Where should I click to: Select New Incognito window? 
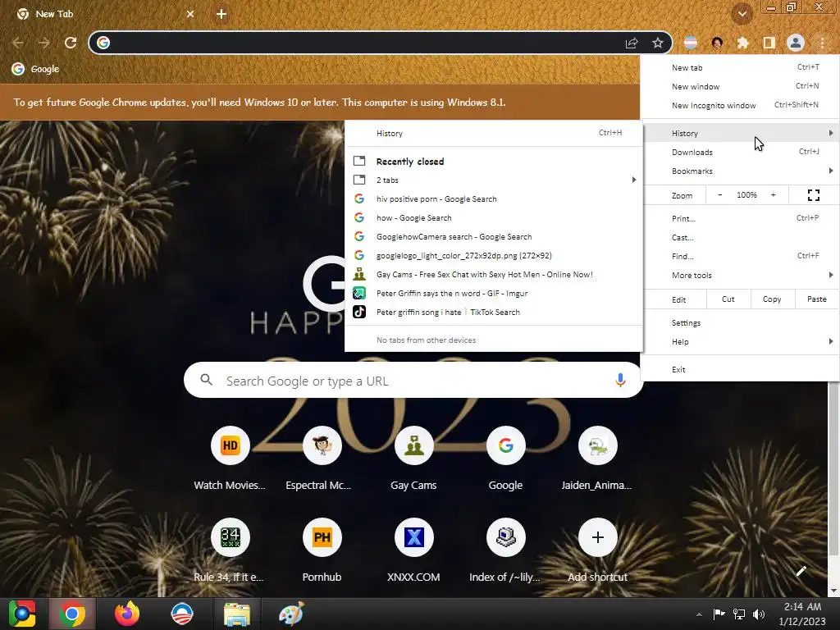point(740,105)
